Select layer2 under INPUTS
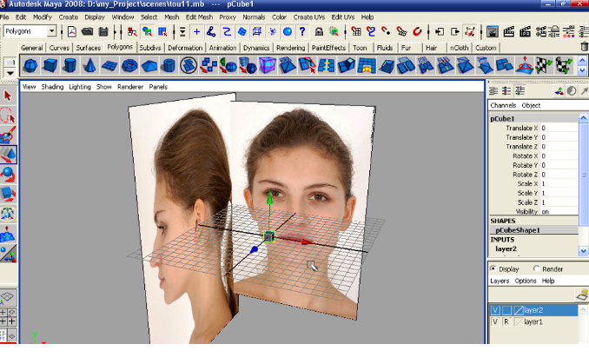This screenshot has height=364, width=589. (x=506, y=249)
